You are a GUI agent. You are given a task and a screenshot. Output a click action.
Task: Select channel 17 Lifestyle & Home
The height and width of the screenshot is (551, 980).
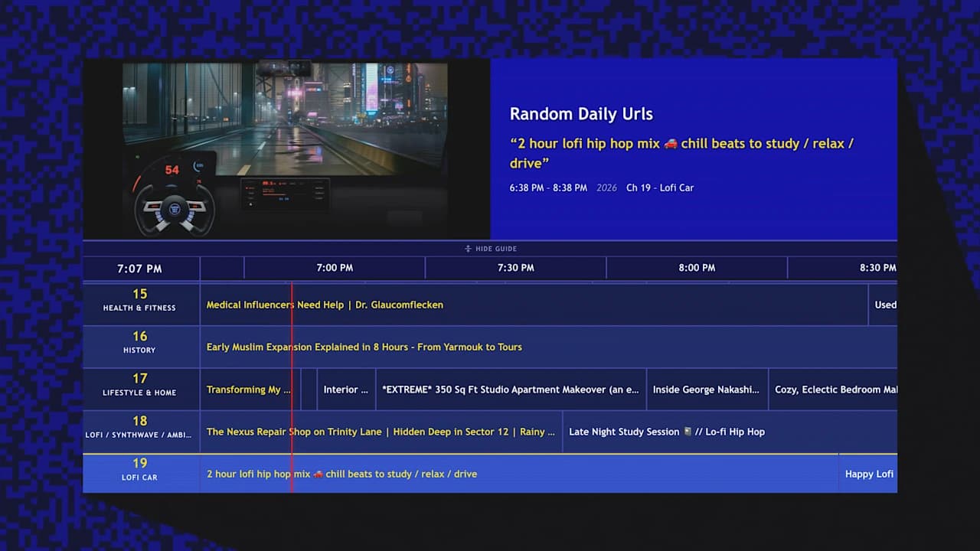(139, 384)
